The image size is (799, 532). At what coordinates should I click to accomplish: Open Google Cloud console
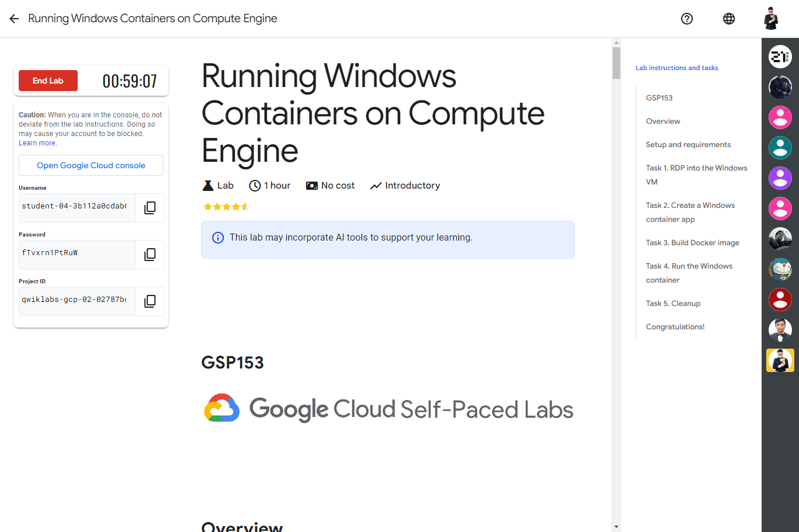pyautogui.click(x=91, y=165)
